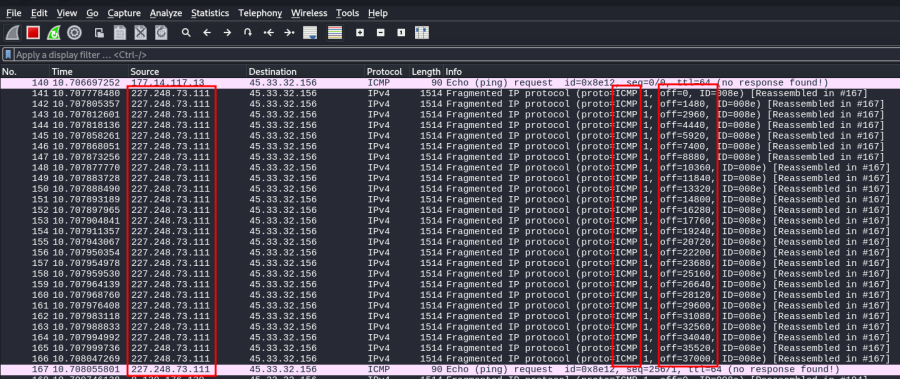Zoom out packet text with minus icon
The image size is (900, 379).
381,33
